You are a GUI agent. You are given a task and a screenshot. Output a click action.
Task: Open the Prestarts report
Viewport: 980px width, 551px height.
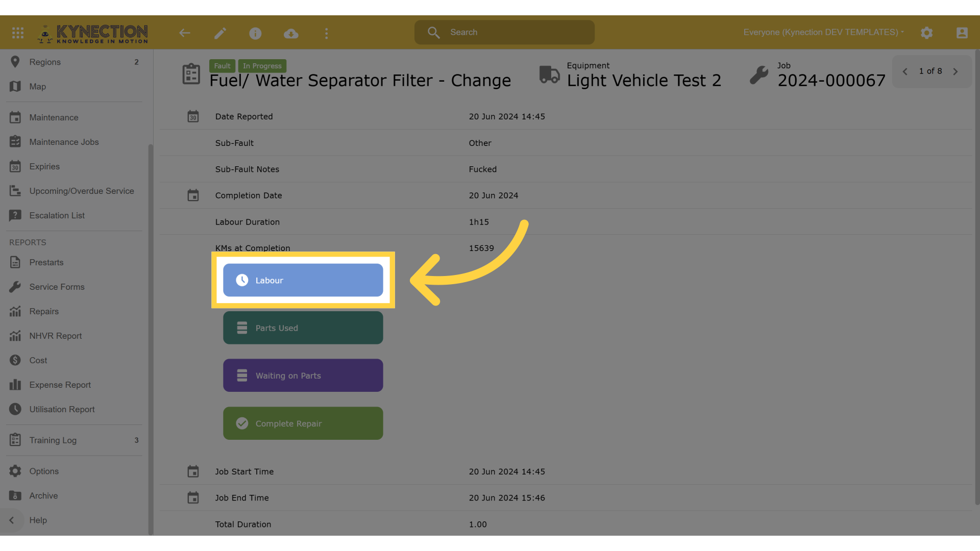click(74, 262)
